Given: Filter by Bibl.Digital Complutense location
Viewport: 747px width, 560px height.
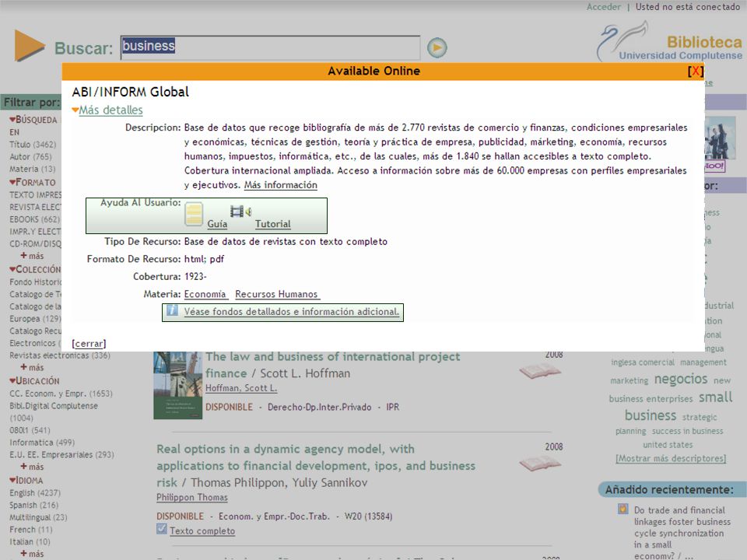Looking at the screenshot, I should pos(54,411).
